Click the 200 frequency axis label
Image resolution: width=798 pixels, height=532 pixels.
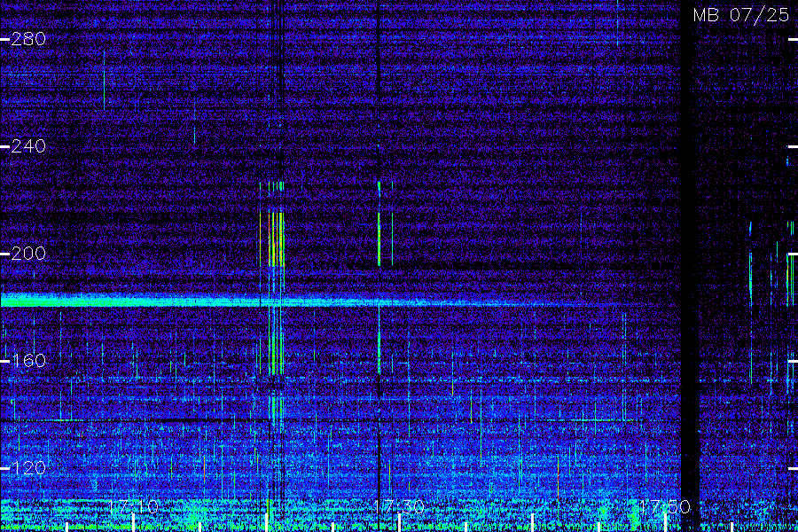28,254
